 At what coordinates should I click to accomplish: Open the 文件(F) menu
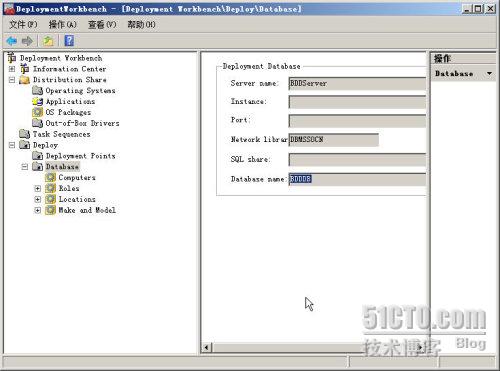[x=23, y=24]
